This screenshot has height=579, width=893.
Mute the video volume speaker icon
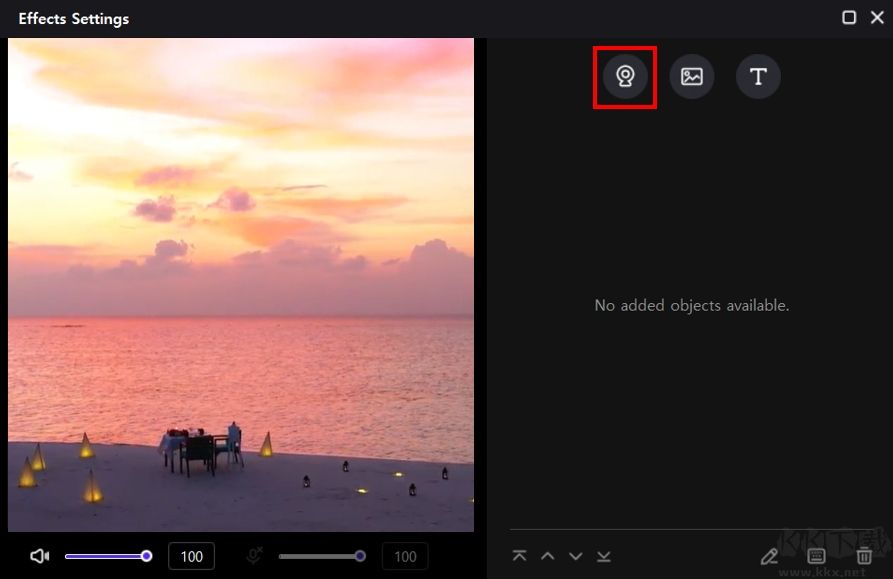(x=39, y=555)
